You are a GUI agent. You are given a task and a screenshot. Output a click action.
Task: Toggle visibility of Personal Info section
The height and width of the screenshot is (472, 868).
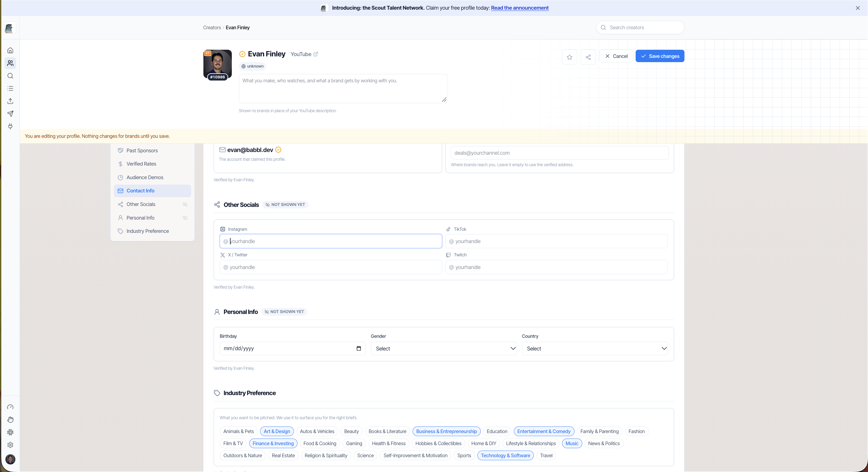[185, 218]
